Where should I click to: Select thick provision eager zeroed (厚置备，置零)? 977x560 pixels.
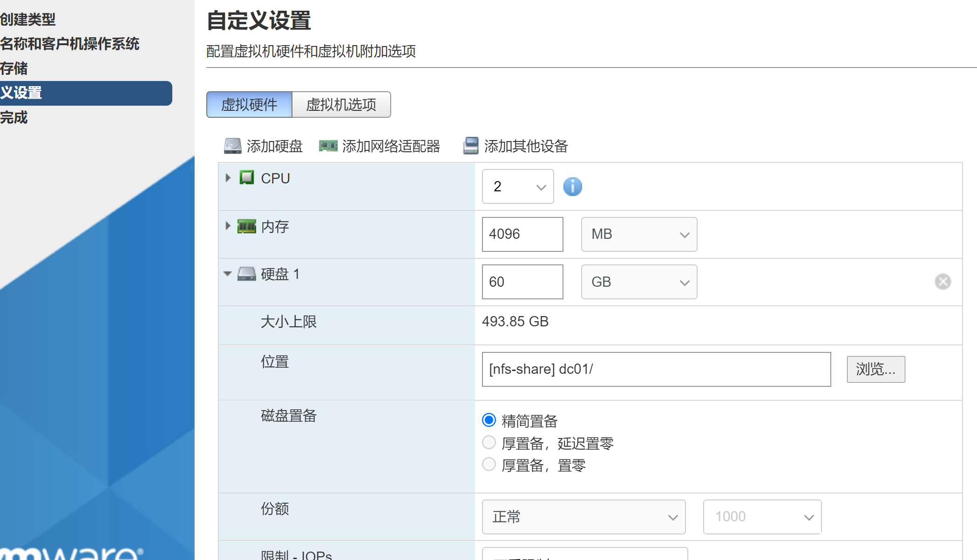pyautogui.click(x=489, y=464)
